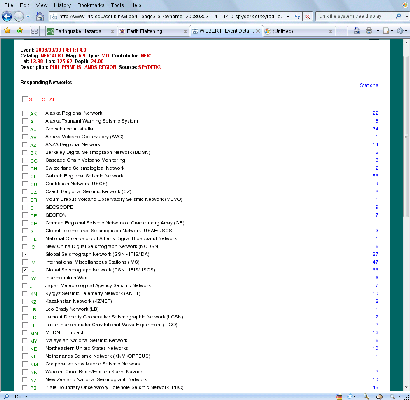
Task: Click the scroll-down arrow of page scrollbar
Action: click(406, 387)
